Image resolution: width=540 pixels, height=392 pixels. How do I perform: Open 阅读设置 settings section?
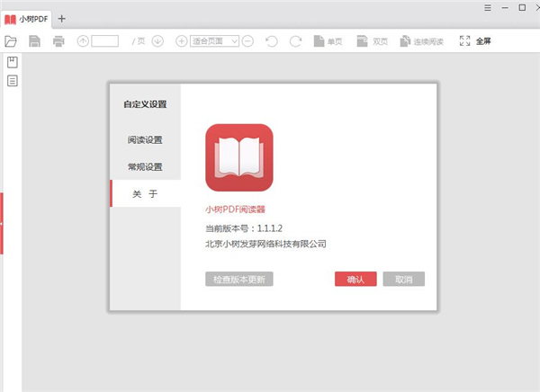(145, 140)
